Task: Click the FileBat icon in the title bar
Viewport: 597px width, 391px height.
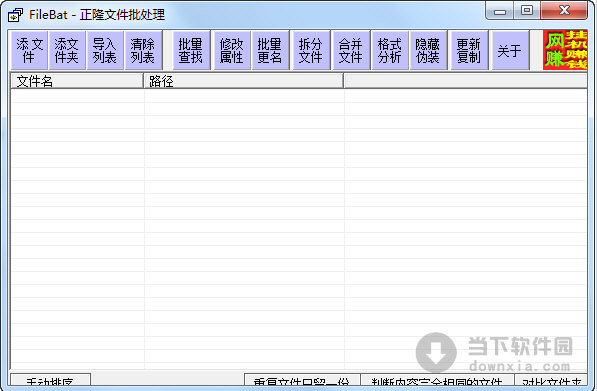Action: (x=15, y=15)
